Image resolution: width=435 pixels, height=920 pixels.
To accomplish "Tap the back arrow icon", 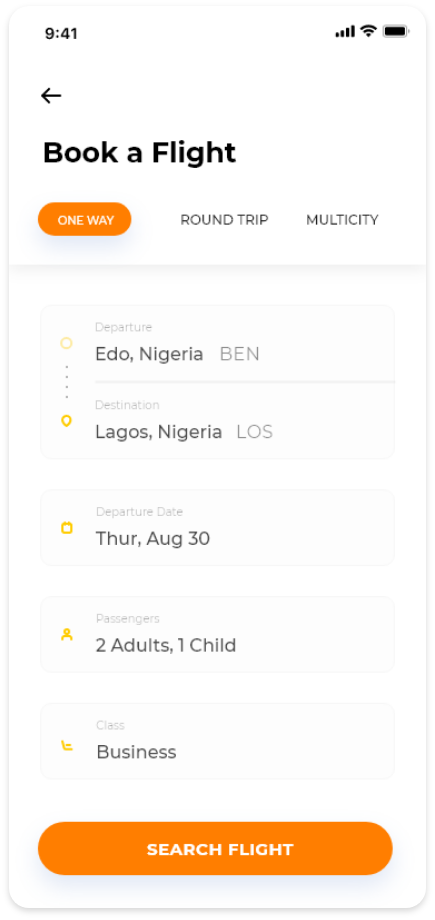I will pos(51,96).
